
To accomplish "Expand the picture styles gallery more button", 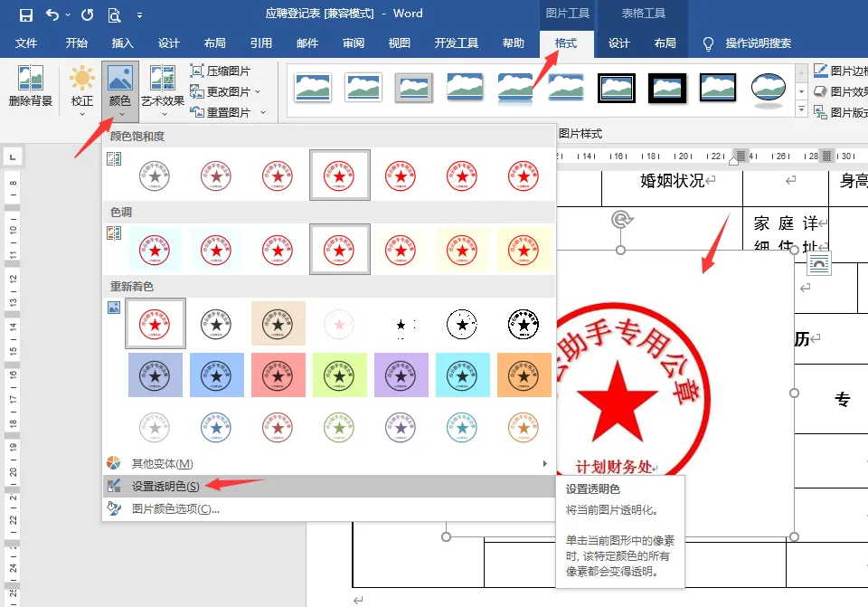I will tap(801, 109).
